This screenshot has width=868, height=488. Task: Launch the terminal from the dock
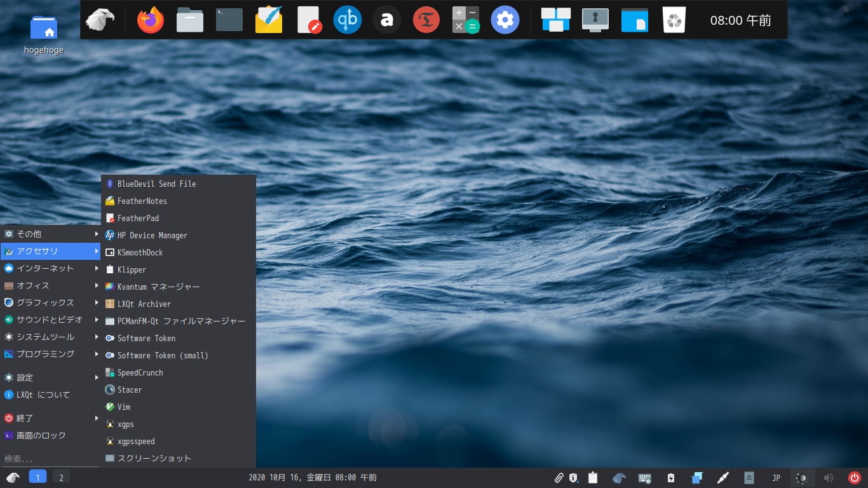click(229, 20)
